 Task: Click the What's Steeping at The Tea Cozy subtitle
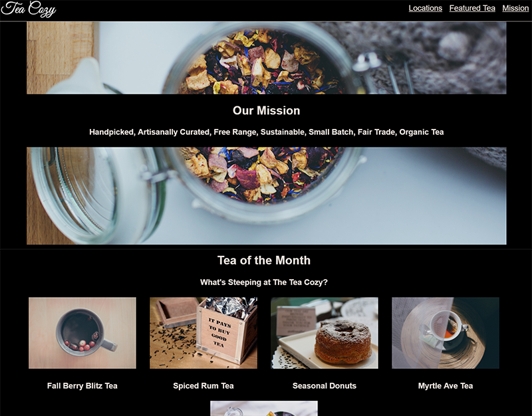[264, 282]
